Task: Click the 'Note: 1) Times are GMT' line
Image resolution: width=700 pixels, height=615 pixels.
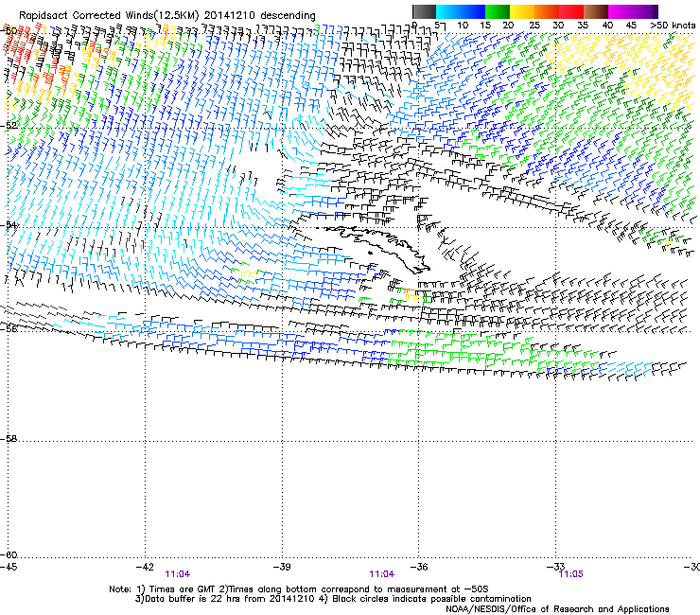Action: click(299, 589)
